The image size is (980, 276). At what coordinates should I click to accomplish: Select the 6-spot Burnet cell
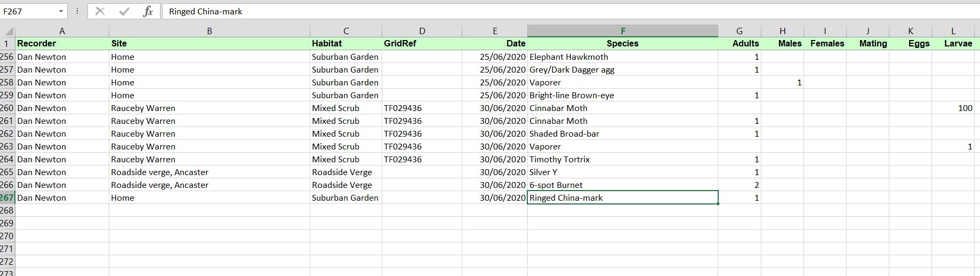tap(623, 185)
